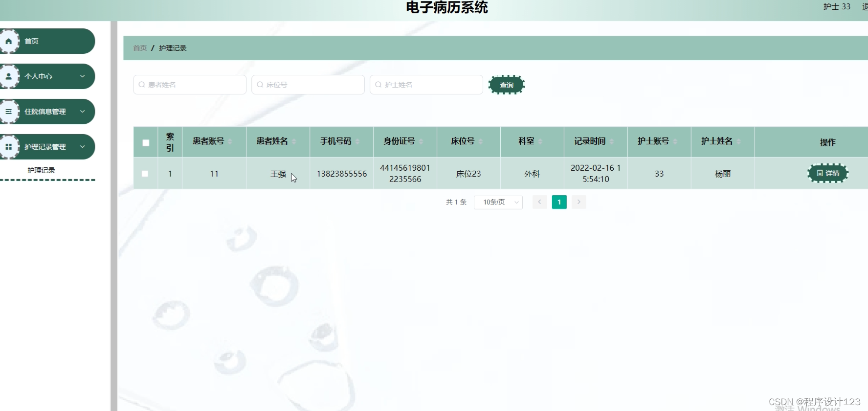Click the search icon in the 患者姓名 field
The height and width of the screenshot is (411, 868).
142,85
